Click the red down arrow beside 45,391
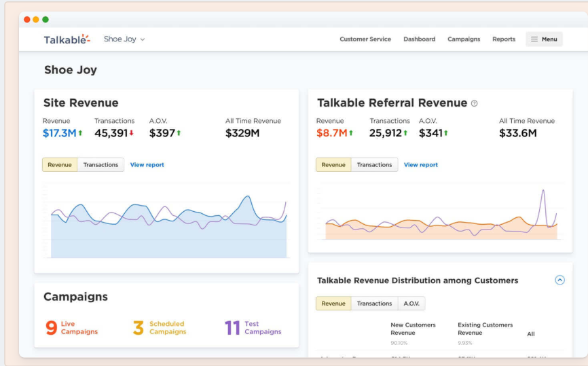The image size is (588, 366). (131, 132)
